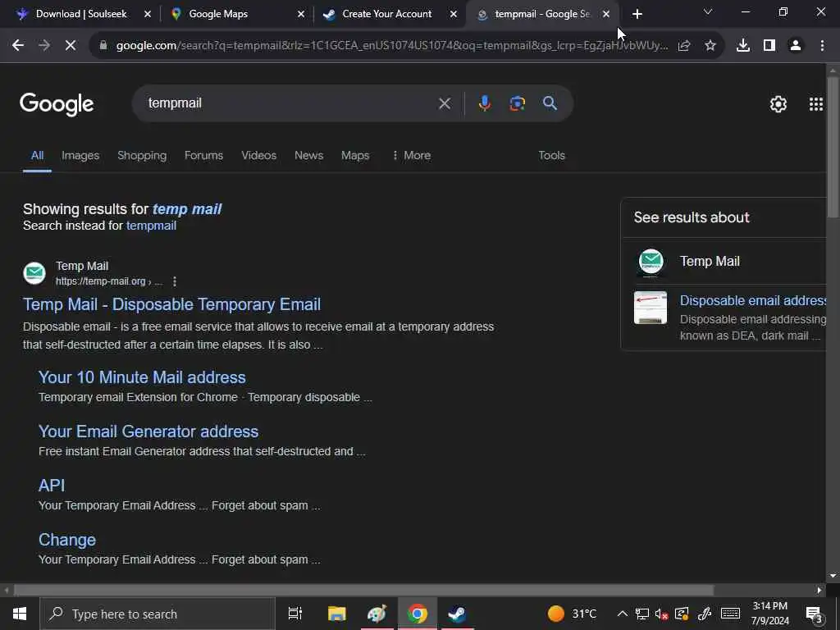
Task: Click the horizontal scrollbar thumb
Action: click(x=363, y=591)
